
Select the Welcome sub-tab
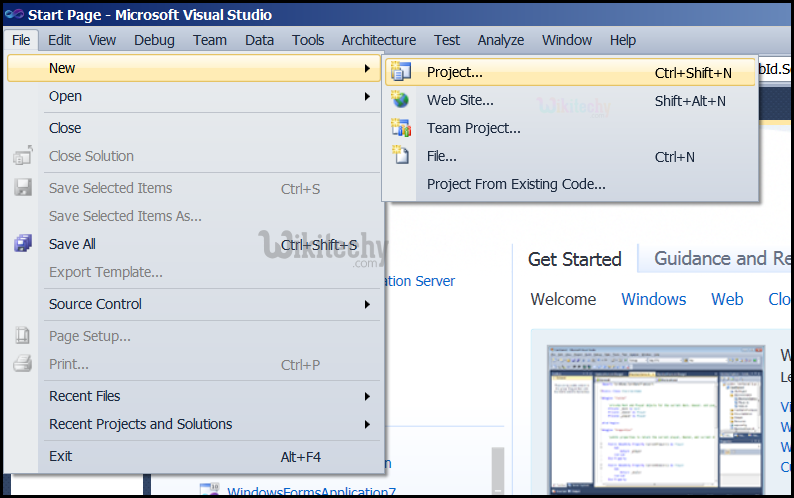[563, 299]
